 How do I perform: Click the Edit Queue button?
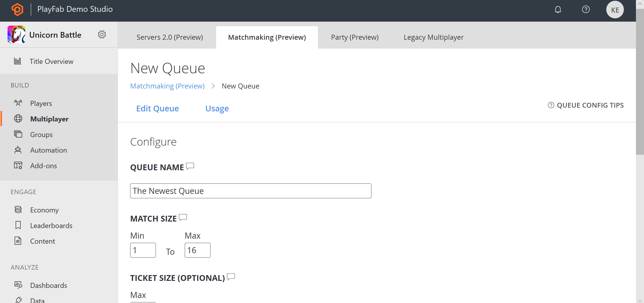pyautogui.click(x=157, y=108)
